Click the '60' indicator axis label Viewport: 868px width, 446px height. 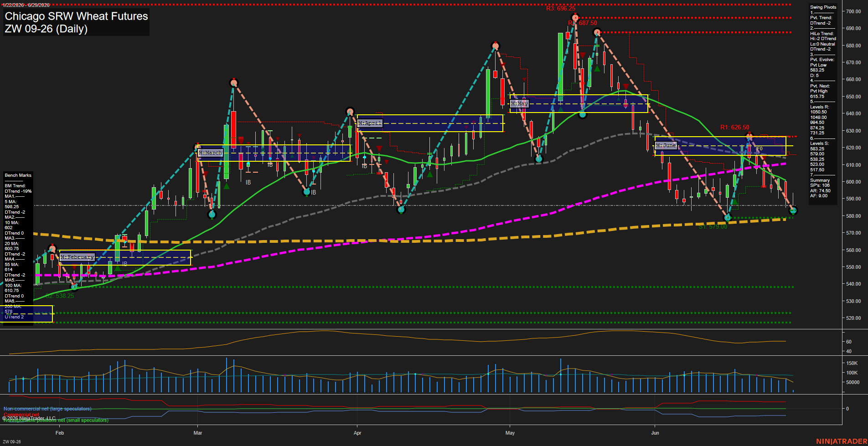(x=849, y=342)
